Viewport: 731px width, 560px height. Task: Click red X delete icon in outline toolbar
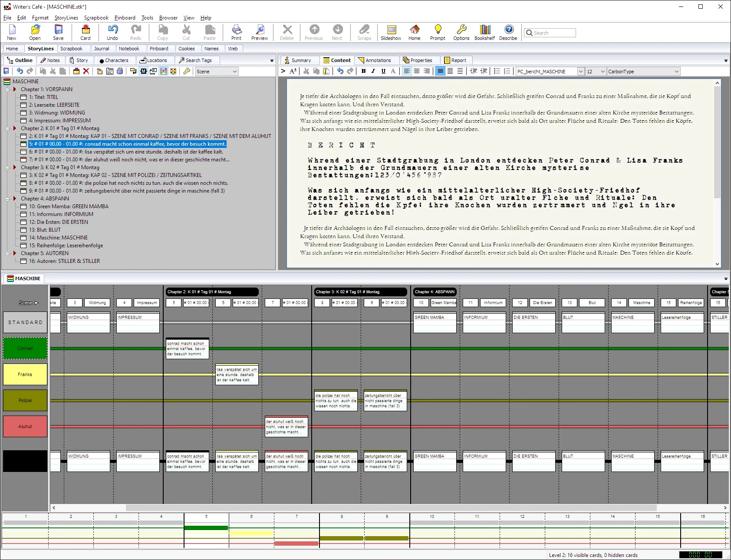(86, 71)
